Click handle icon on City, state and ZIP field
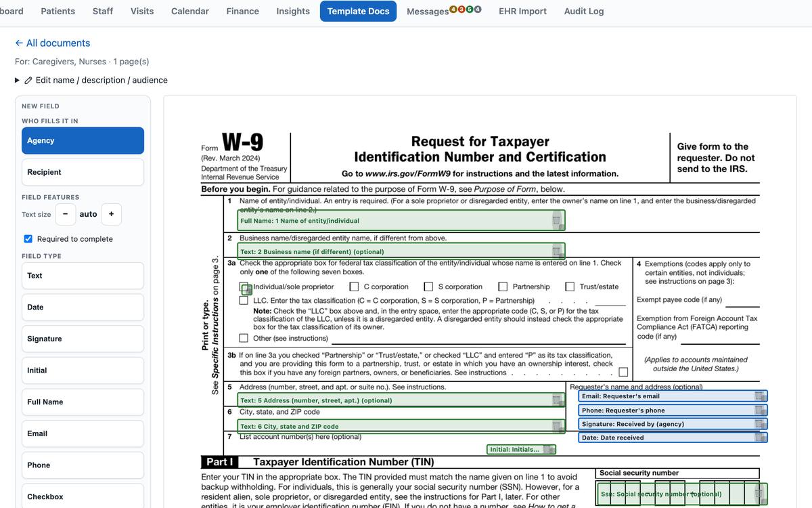The width and height of the screenshot is (812, 508). [558, 426]
